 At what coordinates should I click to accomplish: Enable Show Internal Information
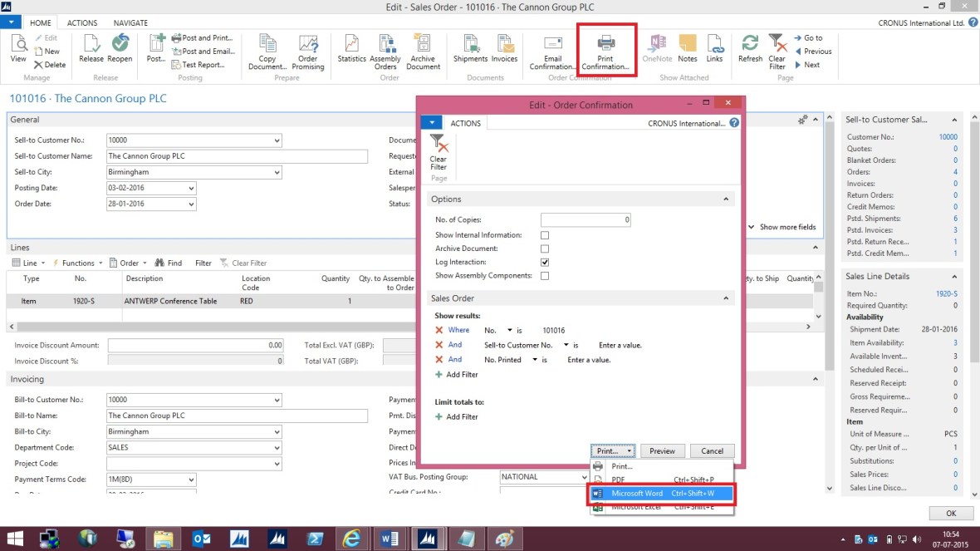click(x=545, y=234)
